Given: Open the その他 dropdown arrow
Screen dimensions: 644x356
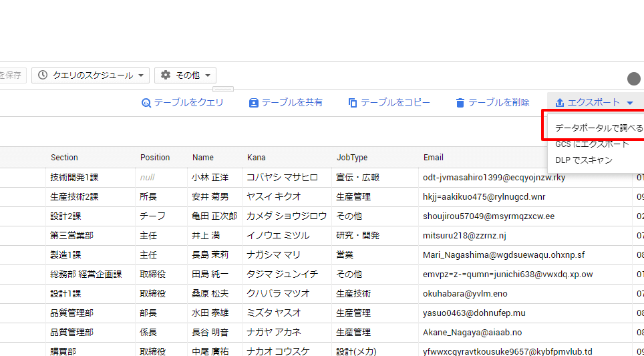Looking at the screenshot, I should pyautogui.click(x=208, y=76).
